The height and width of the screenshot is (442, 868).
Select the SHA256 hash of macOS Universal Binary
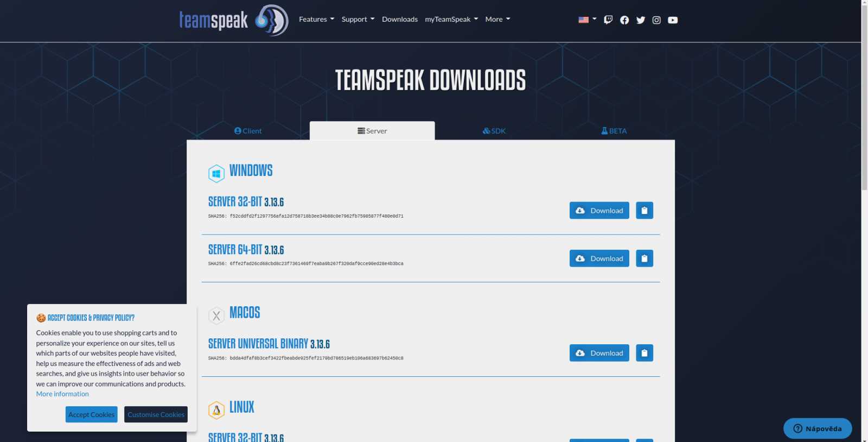point(316,358)
